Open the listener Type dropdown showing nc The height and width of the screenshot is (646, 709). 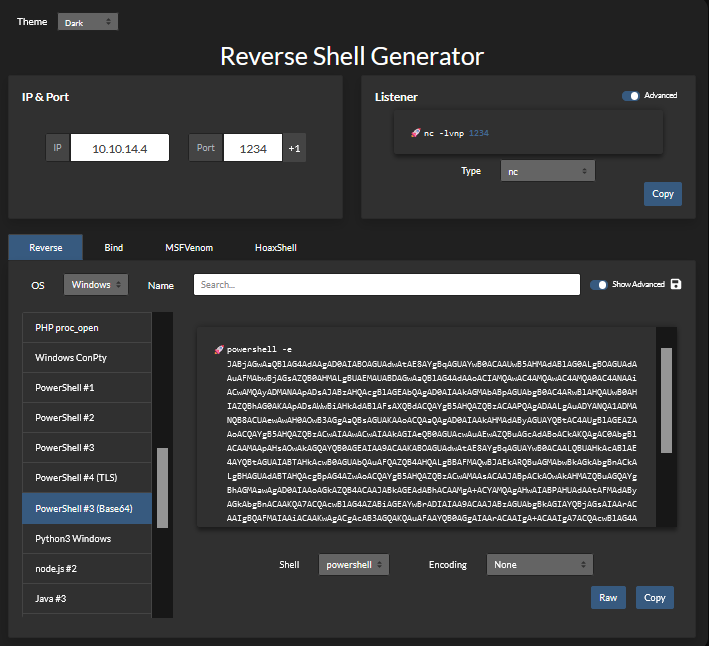click(548, 171)
